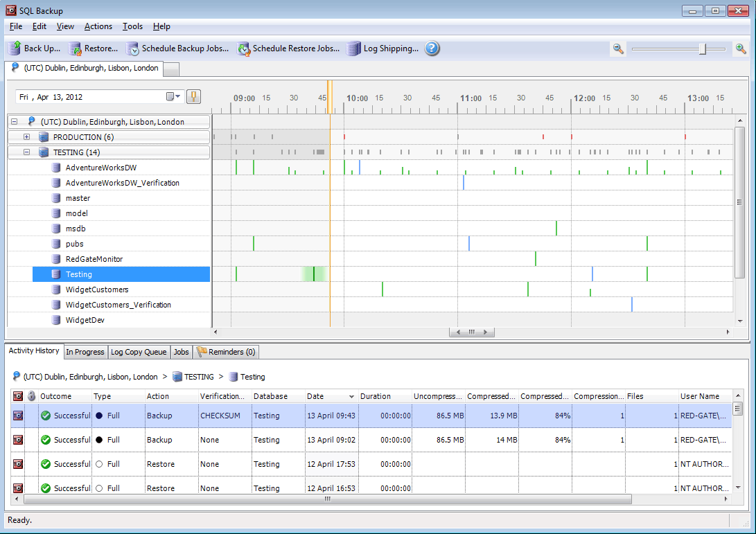Click the activity history horizontal scrollbar

(x=327, y=499)
